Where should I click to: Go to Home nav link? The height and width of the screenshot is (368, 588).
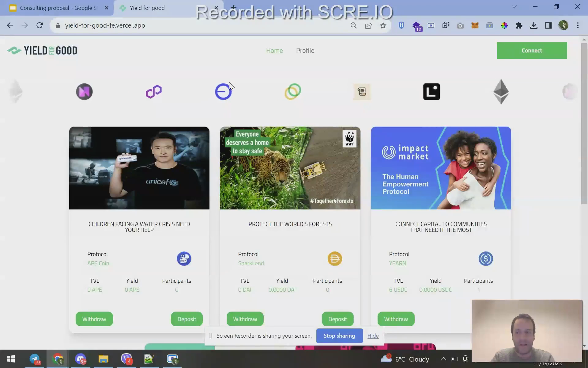coord(274,51)
